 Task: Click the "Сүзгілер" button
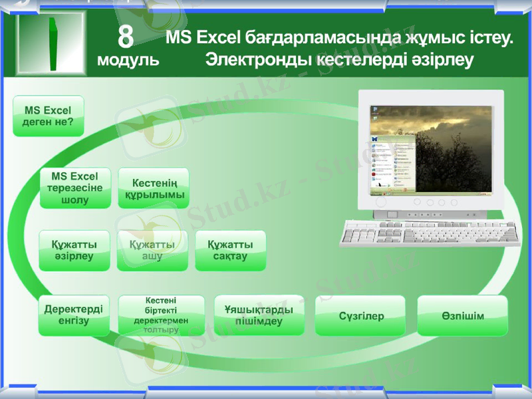point(360,318)
